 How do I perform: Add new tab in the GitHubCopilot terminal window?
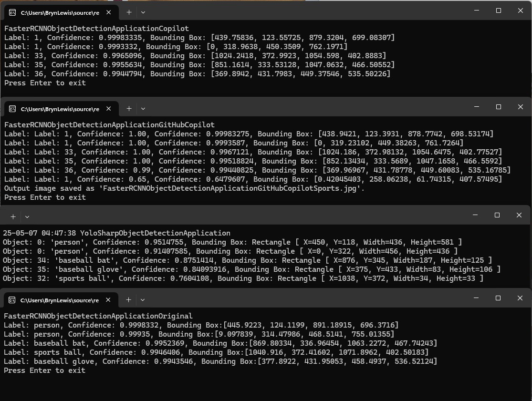tap(129, 109)
